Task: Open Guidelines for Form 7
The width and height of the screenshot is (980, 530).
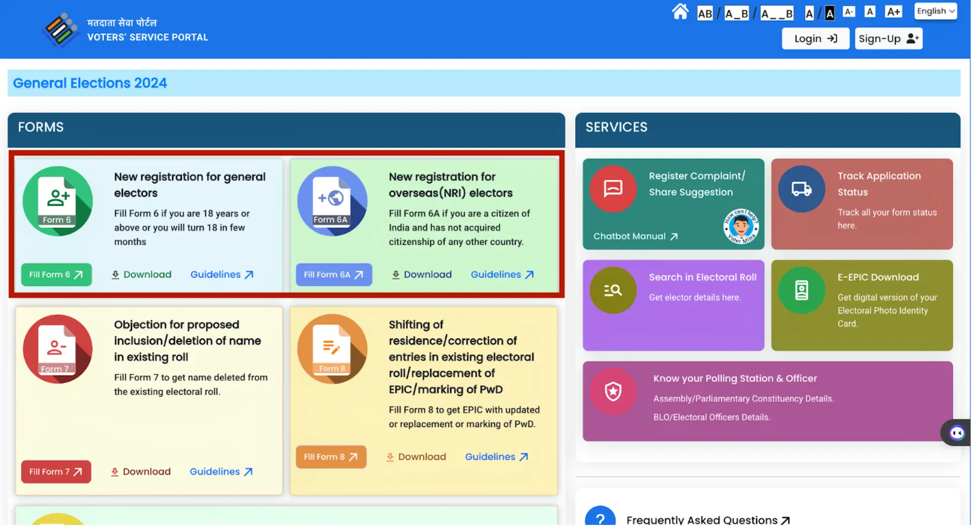Action: [x=221, y=472]
